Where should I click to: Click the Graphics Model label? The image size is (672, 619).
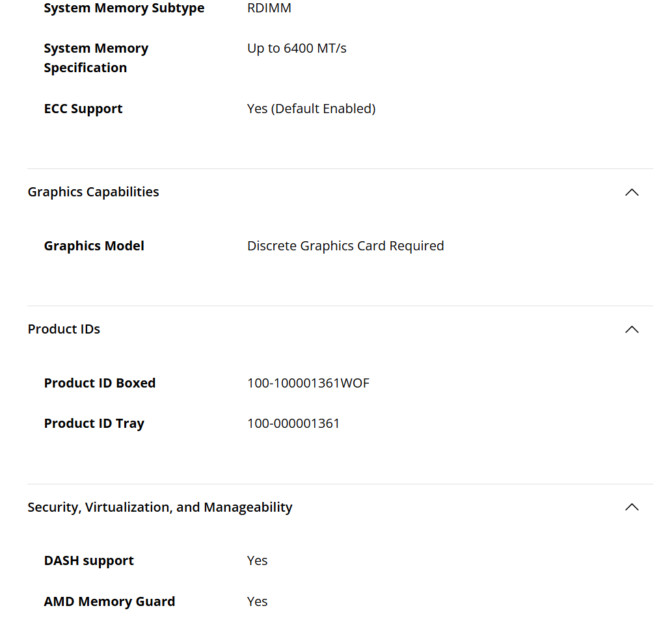pyautogui.click(x=94, y=246)
